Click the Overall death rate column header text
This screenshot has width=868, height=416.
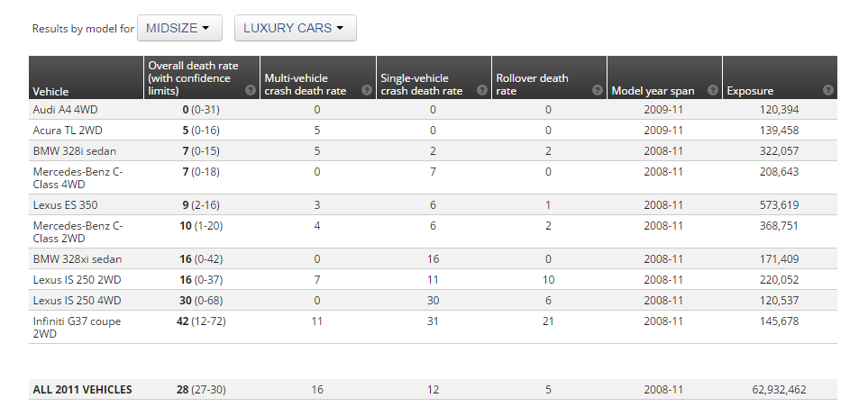(x=191, y=78)
